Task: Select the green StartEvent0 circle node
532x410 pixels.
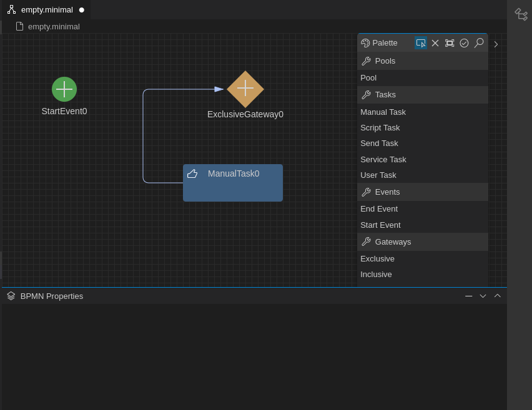Action: 64,89
